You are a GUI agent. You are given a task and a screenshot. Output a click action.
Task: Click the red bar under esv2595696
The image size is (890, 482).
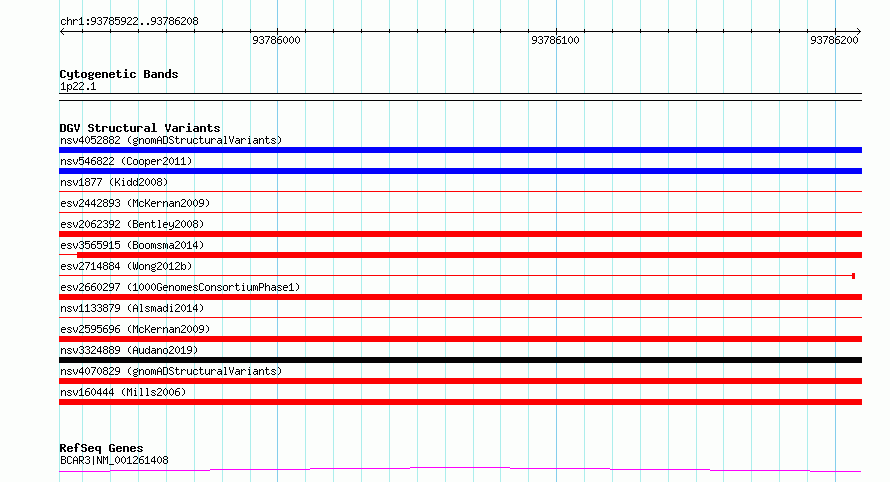(x=460, y=339)
